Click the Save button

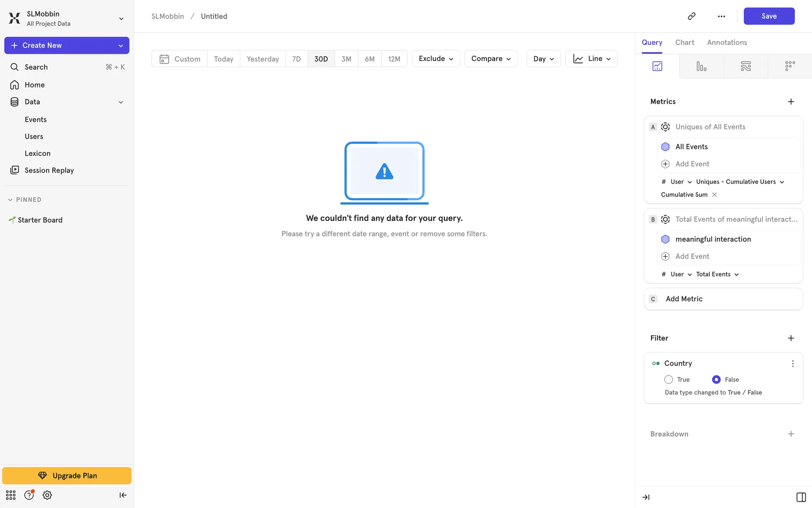tap(768, 16)
